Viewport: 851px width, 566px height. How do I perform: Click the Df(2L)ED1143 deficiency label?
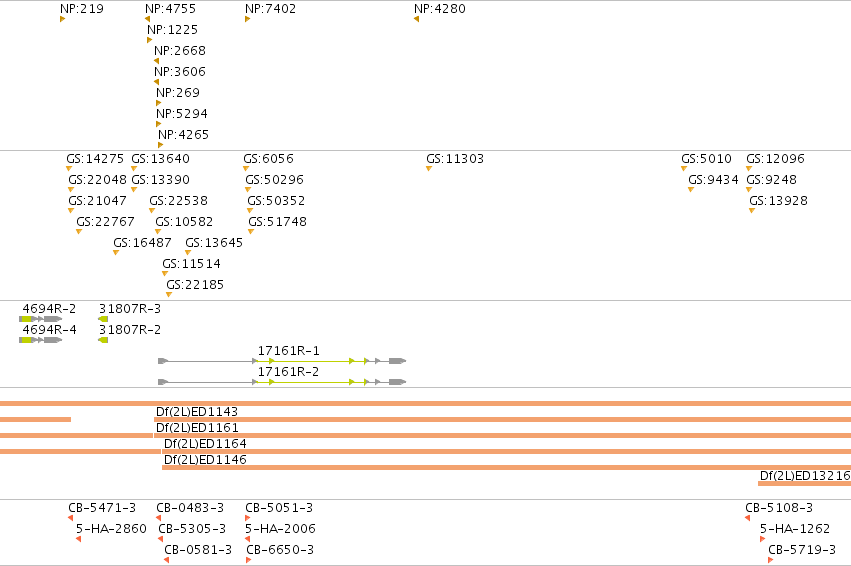point(196,412)
